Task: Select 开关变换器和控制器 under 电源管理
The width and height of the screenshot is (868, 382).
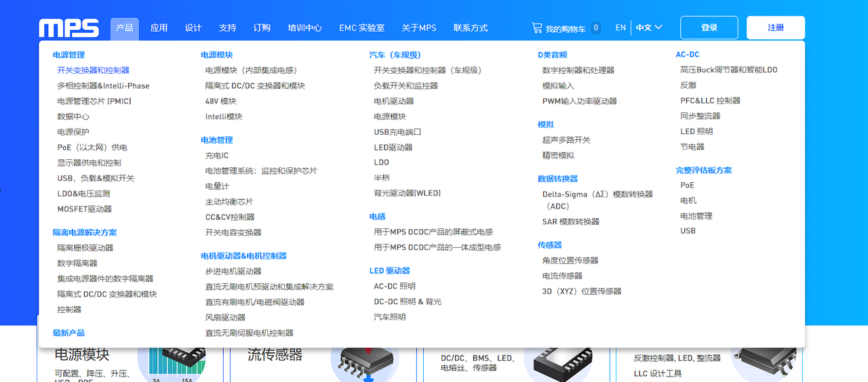Action: click(x=93, y=70)
